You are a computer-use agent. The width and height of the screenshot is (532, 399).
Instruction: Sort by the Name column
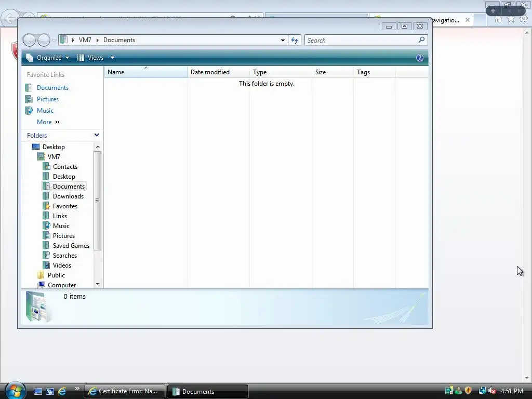point(145,72)
